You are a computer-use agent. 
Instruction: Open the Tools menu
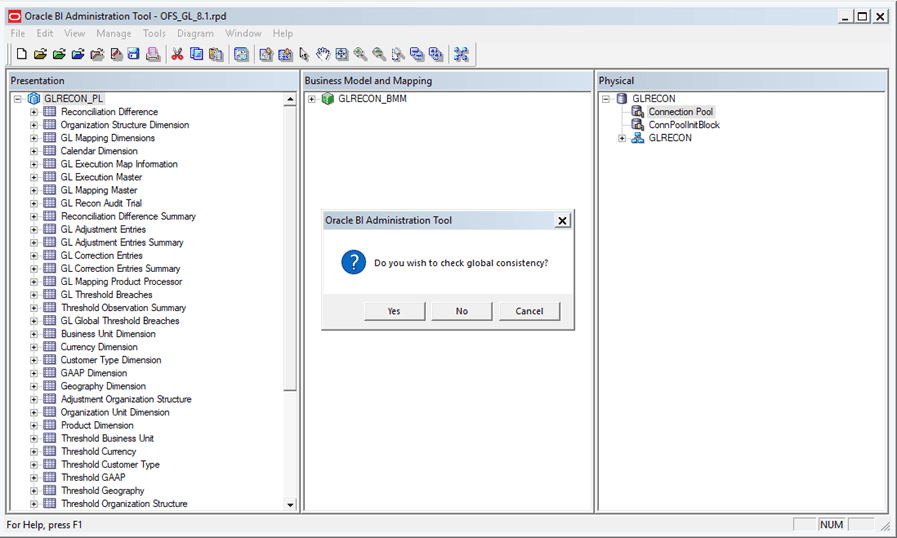pyautogui.click(x=154, y=33)
